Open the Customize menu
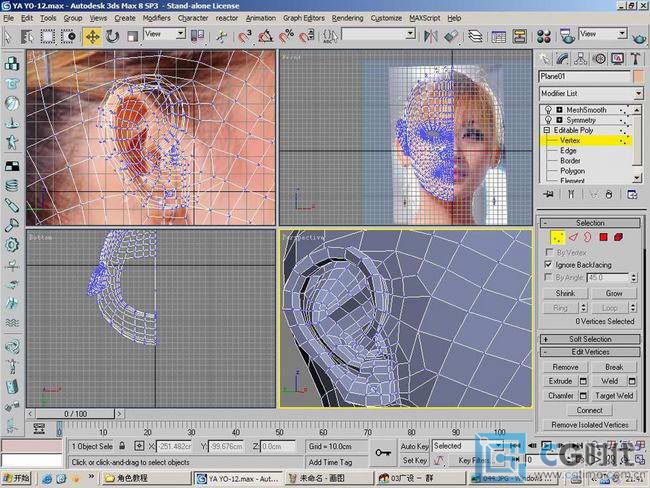 coord(386,18)
